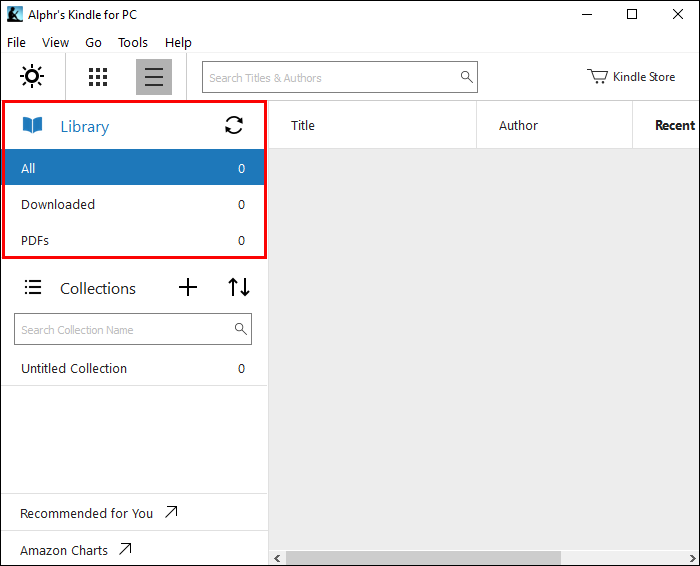
Task: Click the Collections list icon
Action: [x=33, y=288]
